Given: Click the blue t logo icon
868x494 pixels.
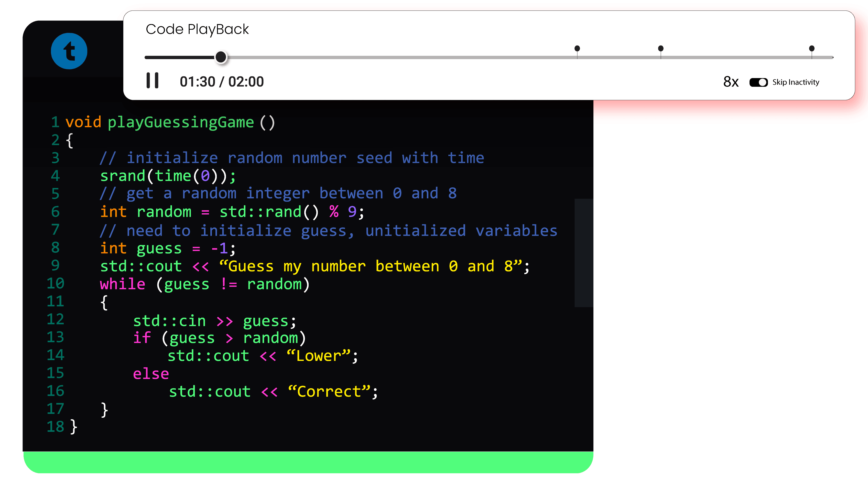Looking at the screenshot, I should click(x=69, y=51).
